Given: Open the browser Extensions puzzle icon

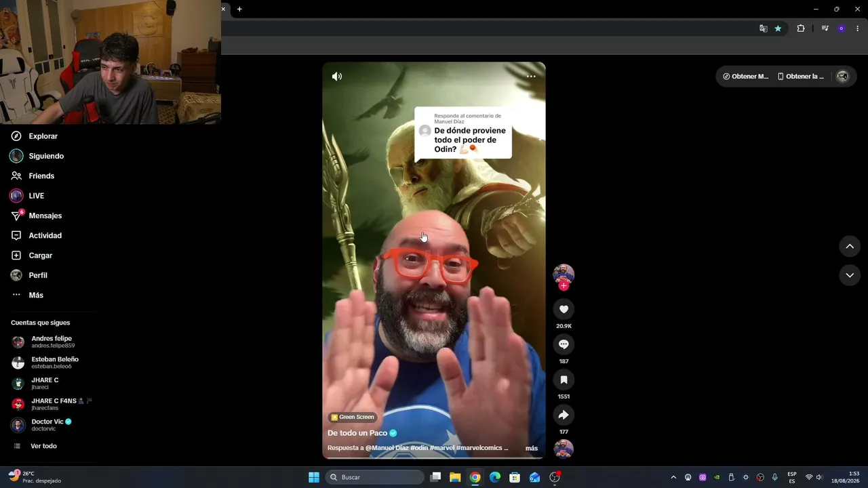Looking at the screenshot, I should coord(801,28).
